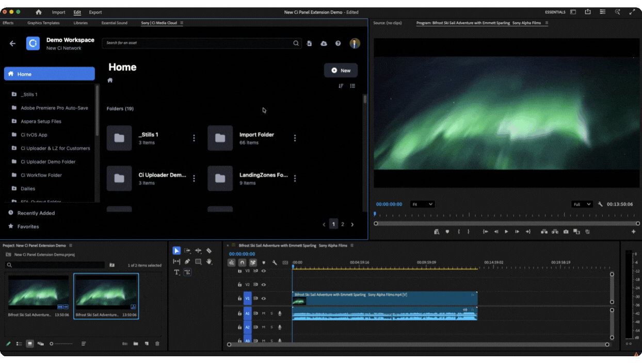Screen dimensions: 642x364
Task: Select the Rectangle tool
Action: pos(198,261)
